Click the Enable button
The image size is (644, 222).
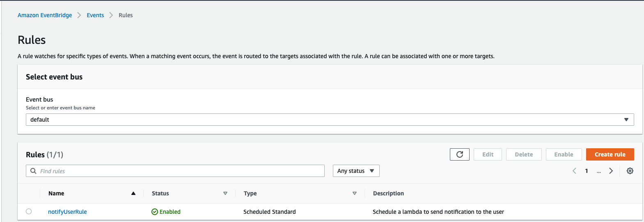(564, 154)
